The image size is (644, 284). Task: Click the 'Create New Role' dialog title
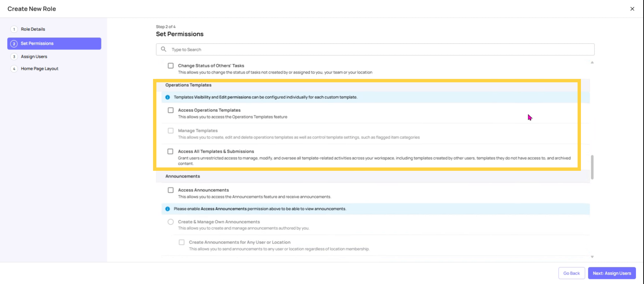pos(32,9)
